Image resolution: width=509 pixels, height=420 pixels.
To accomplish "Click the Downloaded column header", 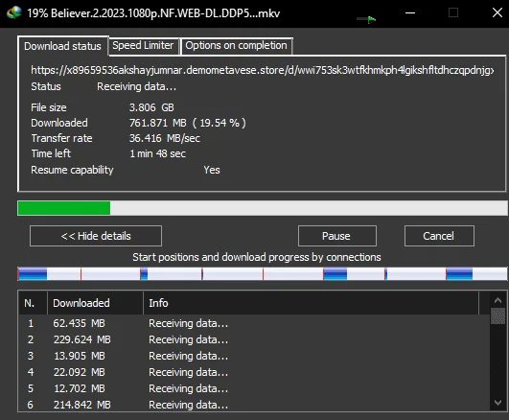I will coord(96,303).
